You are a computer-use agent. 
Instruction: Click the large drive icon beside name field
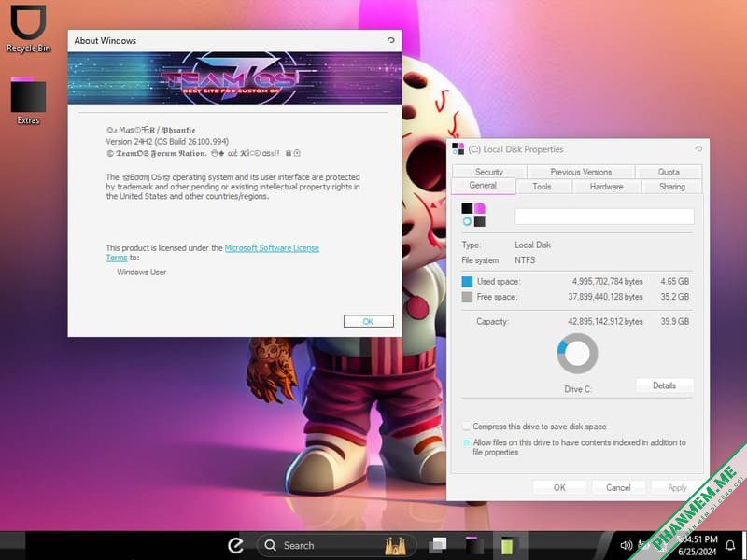(473, 215)
